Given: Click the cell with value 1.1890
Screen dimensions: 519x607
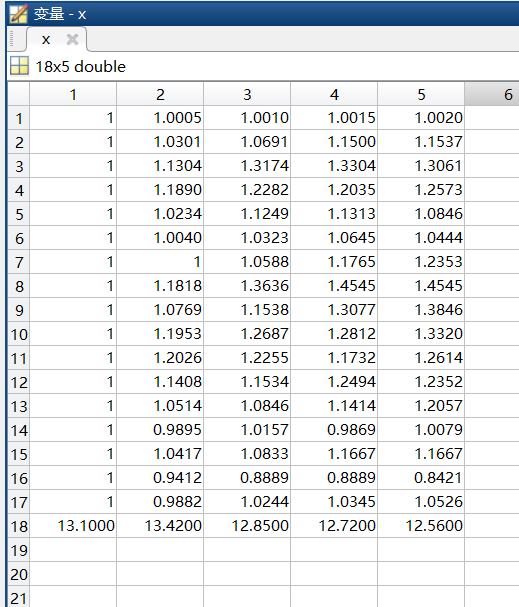Looking at the screenshot, I should coord(160,190).
